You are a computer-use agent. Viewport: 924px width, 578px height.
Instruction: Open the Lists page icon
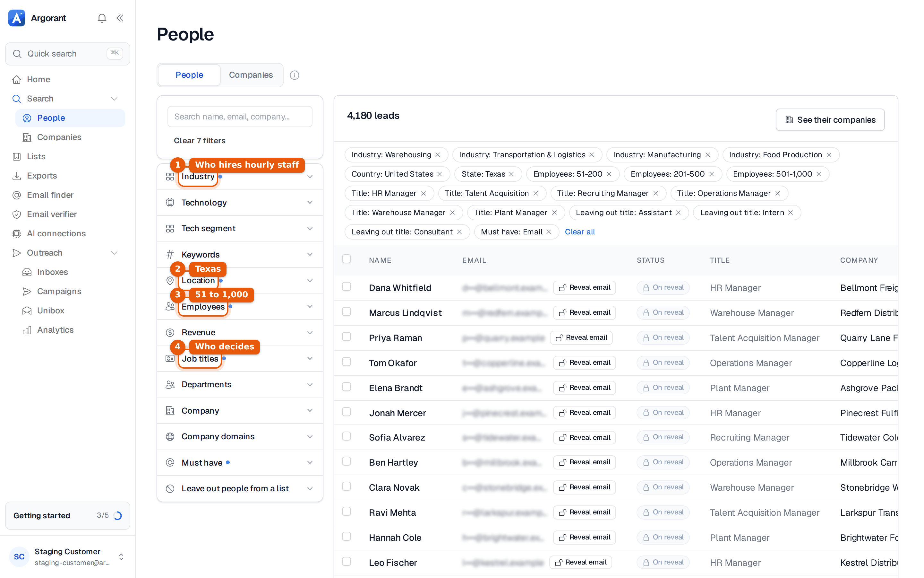(16, 156)
